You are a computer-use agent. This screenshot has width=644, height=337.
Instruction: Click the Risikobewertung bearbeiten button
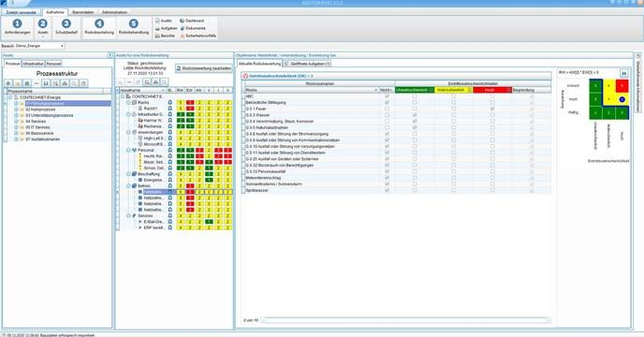[x=204, y=68]
